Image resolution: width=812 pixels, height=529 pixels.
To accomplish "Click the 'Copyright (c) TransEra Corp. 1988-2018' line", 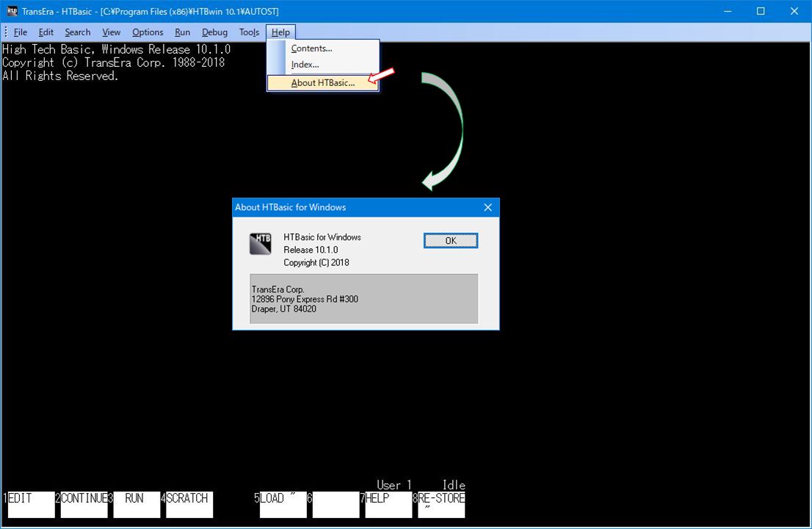I will coord(113,62).
